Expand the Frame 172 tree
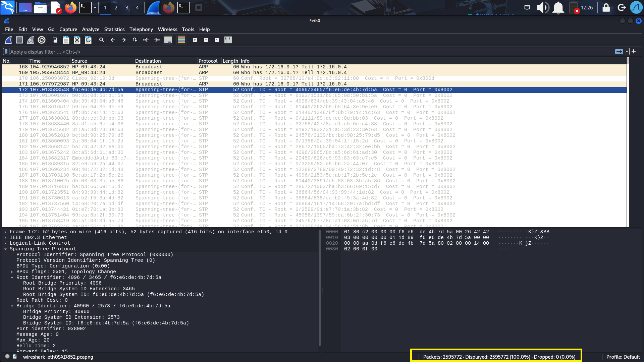This screenshot has height=362, width=644. coord(5,232)
